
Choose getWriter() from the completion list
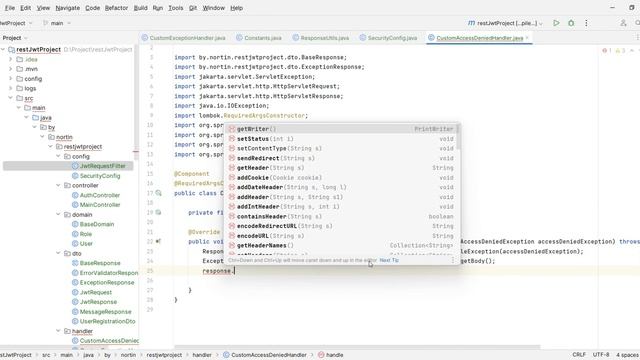click(x=341, y=129)
